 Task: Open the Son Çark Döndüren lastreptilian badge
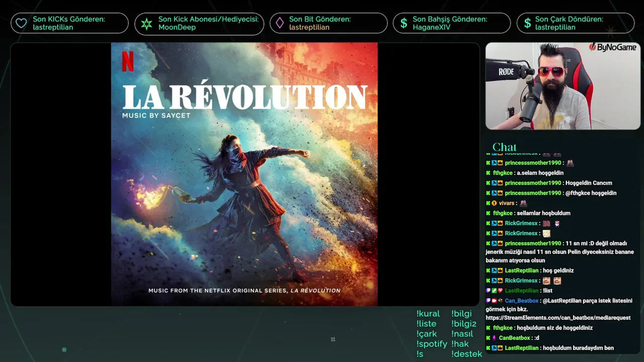coord(576,23)
